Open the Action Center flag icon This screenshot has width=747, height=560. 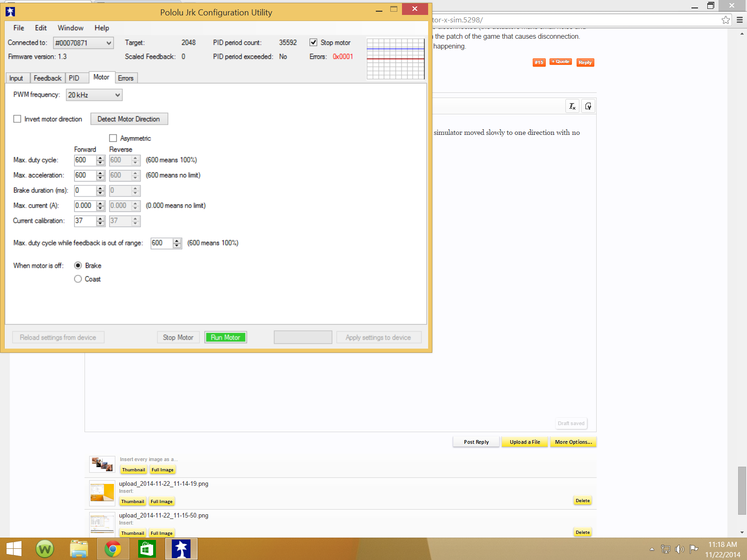pos(694,549)
